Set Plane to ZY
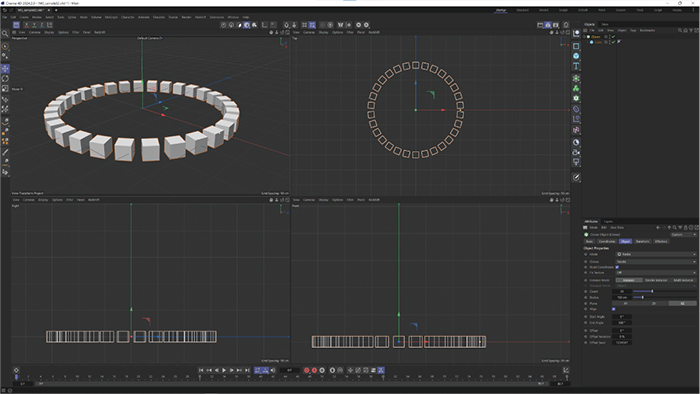The image size is (700, 394). point(654,303)
